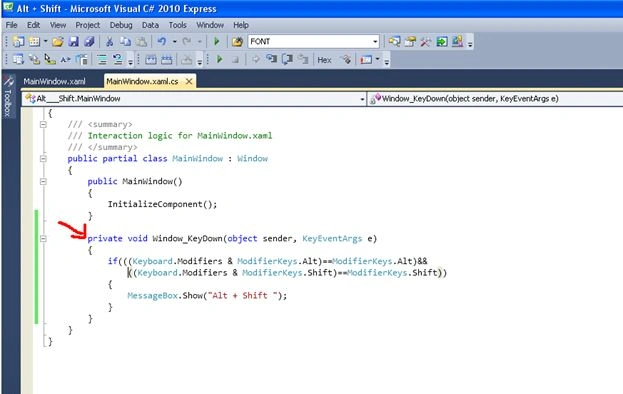Open the Standard toolbar options arrow

(470, 44)
